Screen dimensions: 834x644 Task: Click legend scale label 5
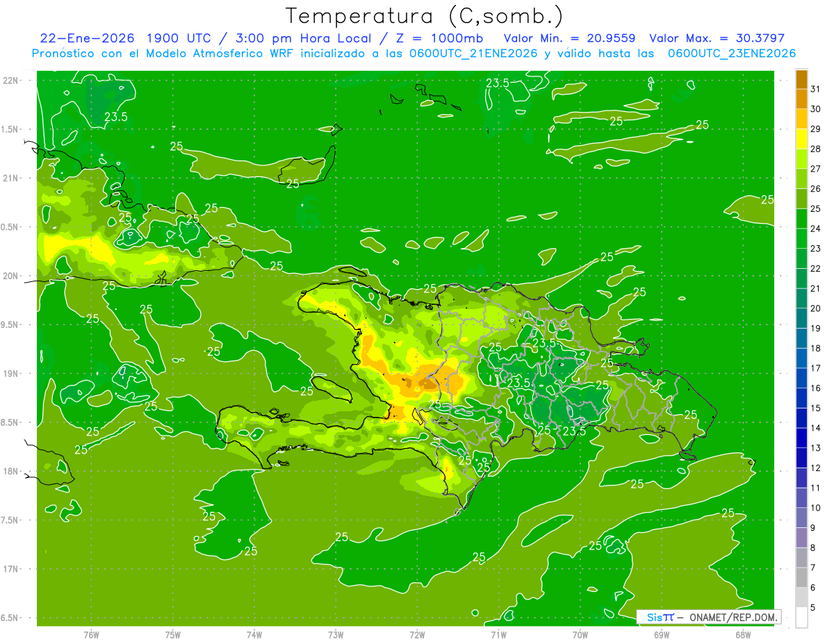point(814,607)
